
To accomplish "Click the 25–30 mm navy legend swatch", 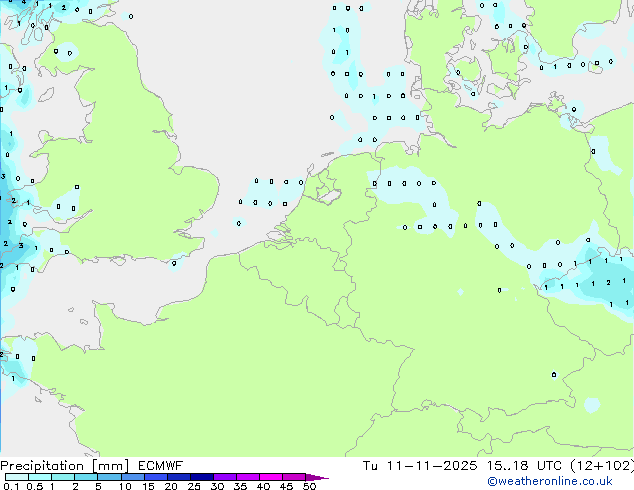I will tap(202, 477).
